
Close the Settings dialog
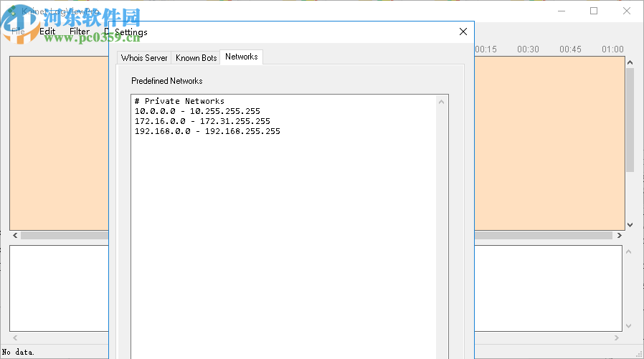463,32
